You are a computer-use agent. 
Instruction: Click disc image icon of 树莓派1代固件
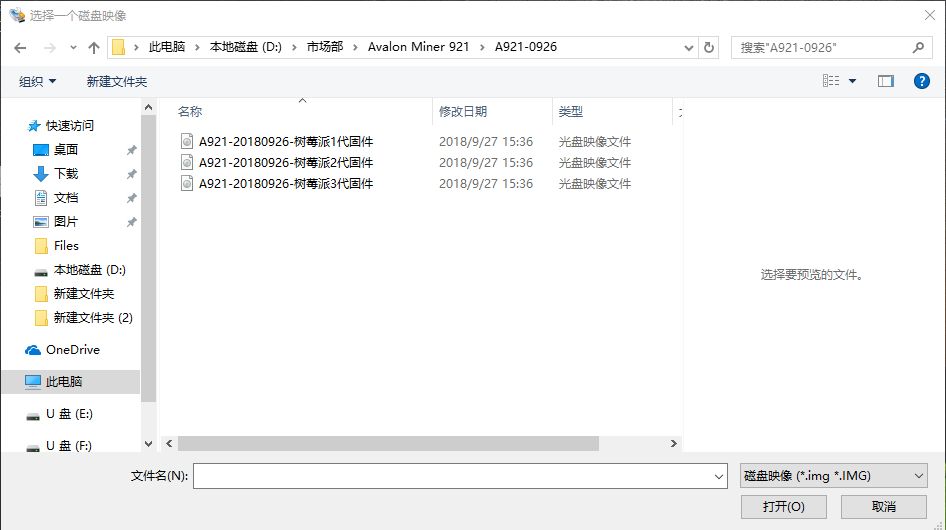coord(187,141)
